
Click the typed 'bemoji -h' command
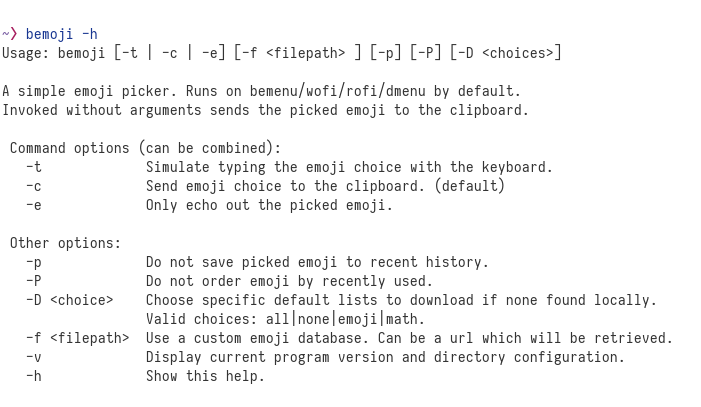(62, 34)
